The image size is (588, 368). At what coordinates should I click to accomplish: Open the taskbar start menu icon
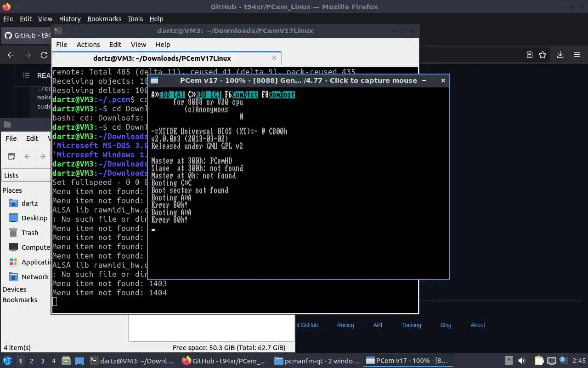point(7,361)
